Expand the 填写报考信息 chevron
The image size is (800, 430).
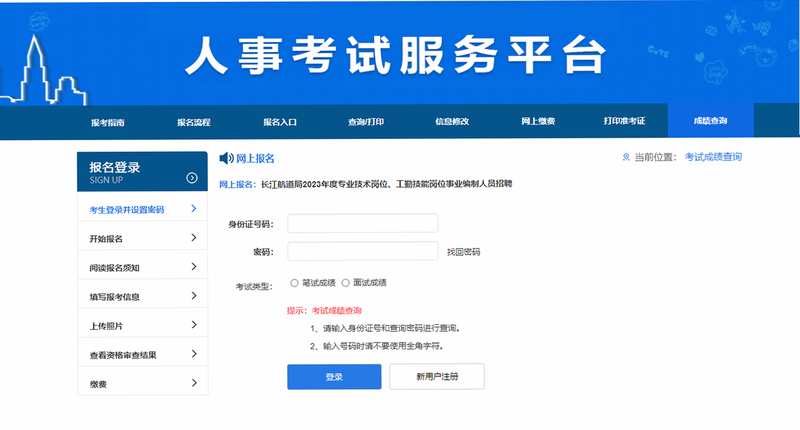click(194, 295)
